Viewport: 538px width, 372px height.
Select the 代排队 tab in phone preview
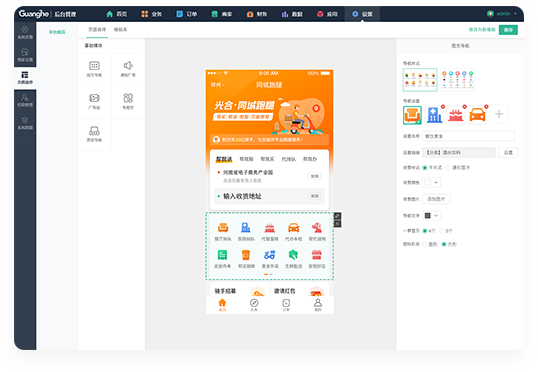[289, 159]
